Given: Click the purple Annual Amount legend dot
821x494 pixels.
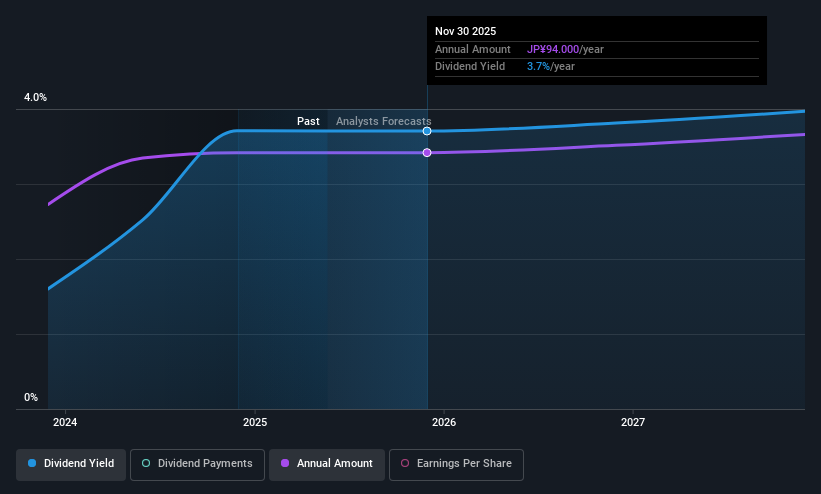Looking at the screenshot, I should [x=285, y=463].
